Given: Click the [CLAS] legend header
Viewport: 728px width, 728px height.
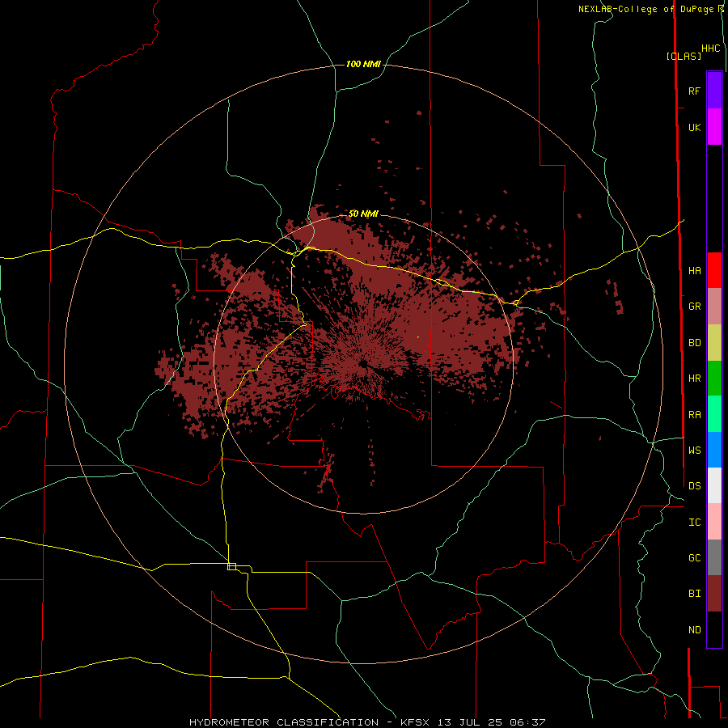Looking at the screenshot, I should 684,56.
